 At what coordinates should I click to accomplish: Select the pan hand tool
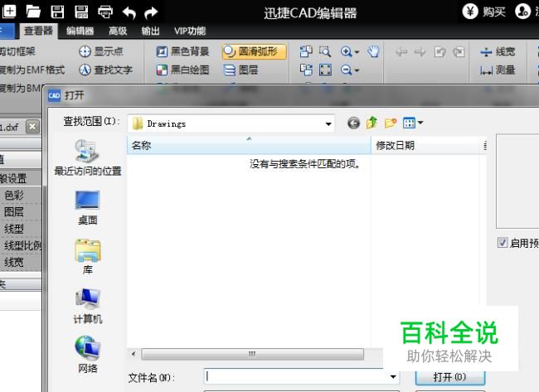[x=373, y=51]
